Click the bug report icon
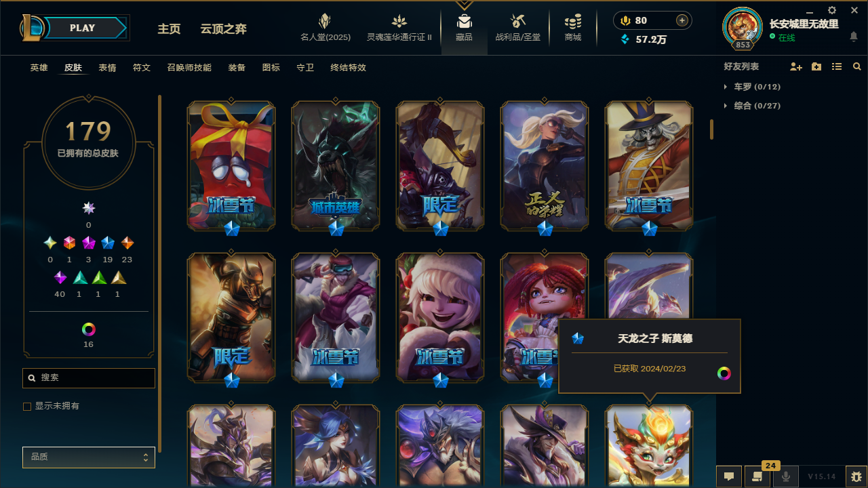The image size is (868, 488). 856,476
